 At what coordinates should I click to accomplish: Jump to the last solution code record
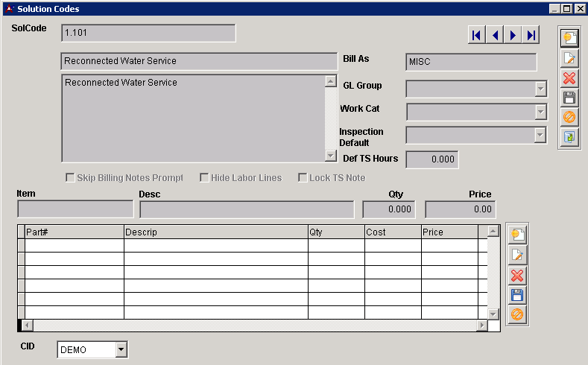[x=531, y=35]
